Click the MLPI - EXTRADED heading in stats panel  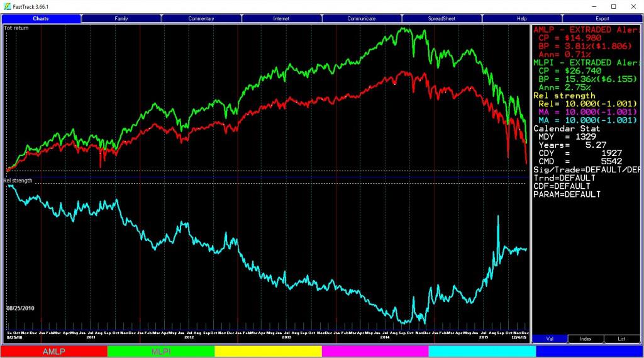point(587,62)
